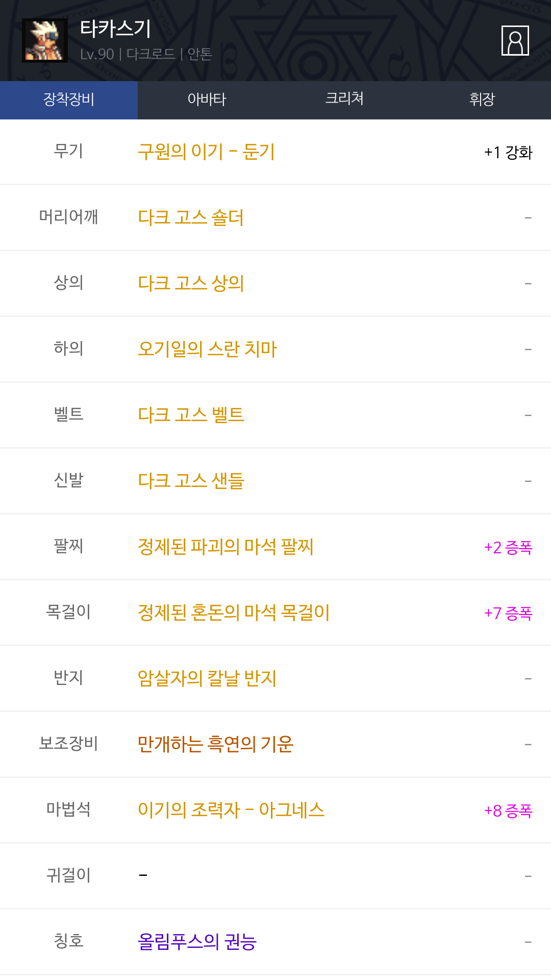
Task: Open the 다크 고스 벨트 item
Action: point(191,415)
